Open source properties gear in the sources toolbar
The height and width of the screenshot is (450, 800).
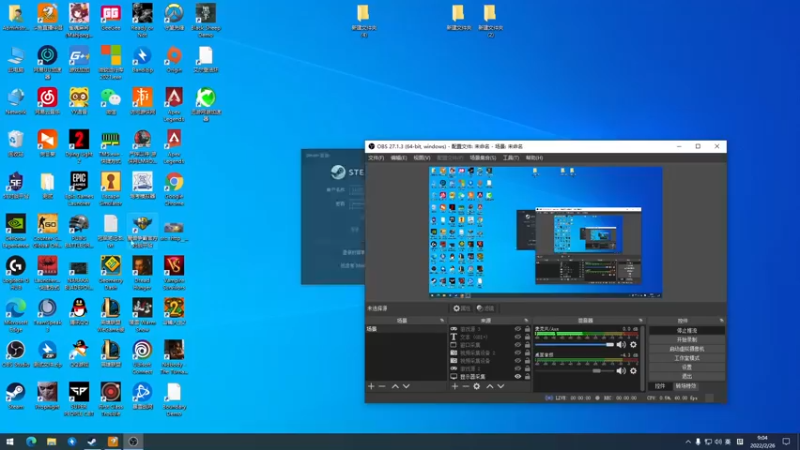pyautogui.click(x=477, y=386)
